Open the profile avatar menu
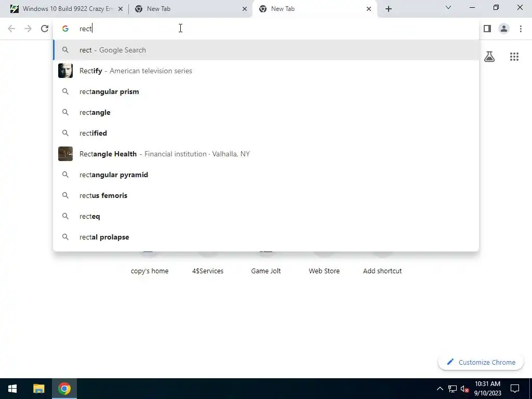 pos(504,29)
